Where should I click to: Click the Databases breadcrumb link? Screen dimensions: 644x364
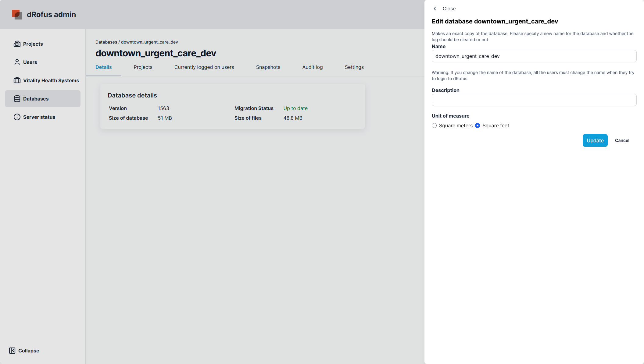tap(106, 42)
